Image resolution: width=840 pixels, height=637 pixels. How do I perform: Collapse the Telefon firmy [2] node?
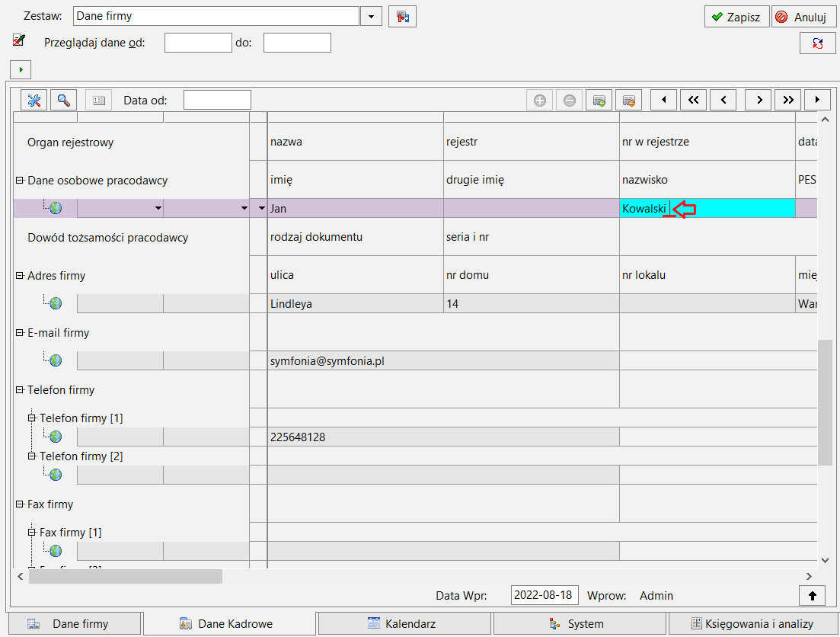coord(32,456)
